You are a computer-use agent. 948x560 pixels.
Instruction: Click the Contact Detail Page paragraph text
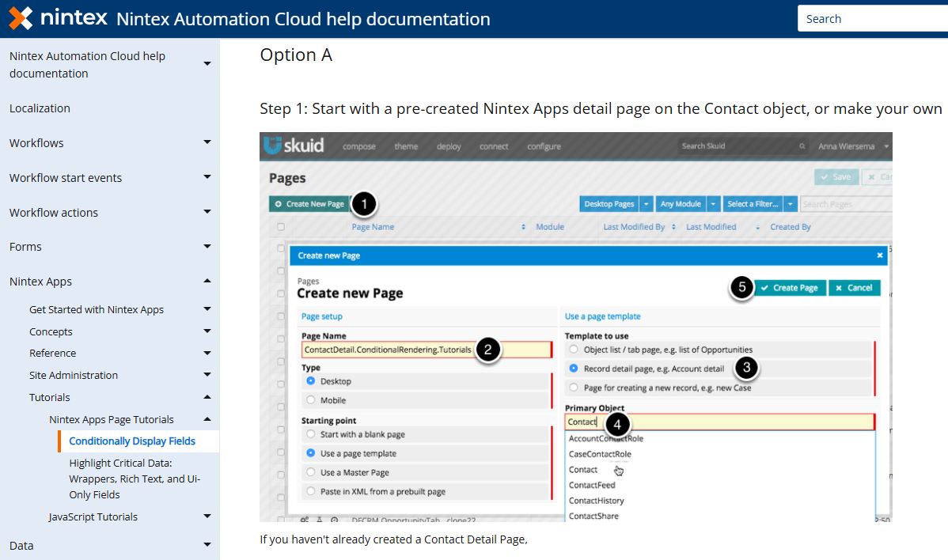point(393,539)
